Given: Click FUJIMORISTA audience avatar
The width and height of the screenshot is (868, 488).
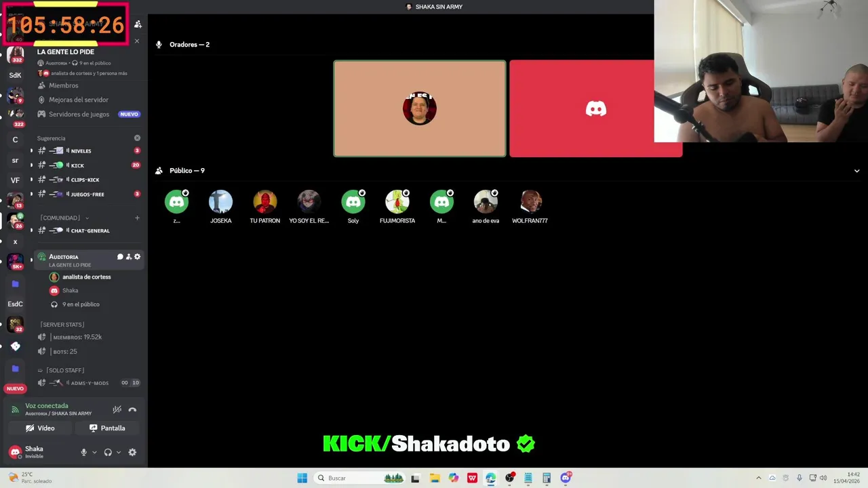Looking at the screenshot, I should pyautogui.click(x=397, y=202).
